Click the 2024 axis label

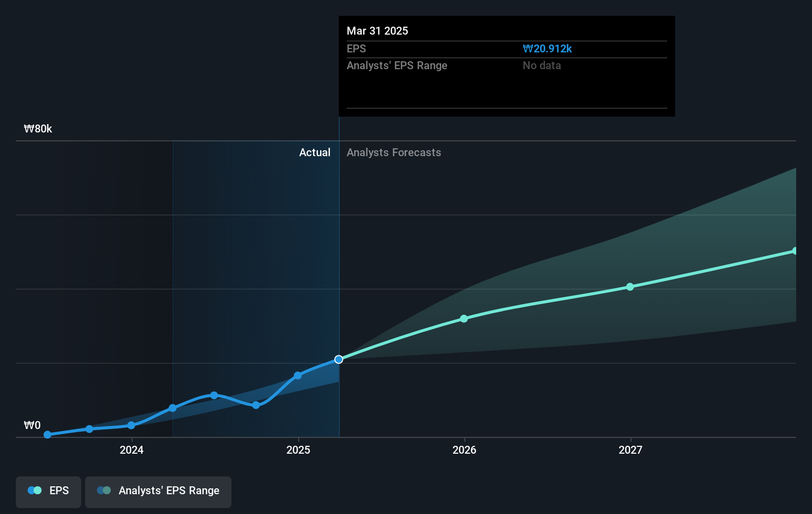(131, 450)
